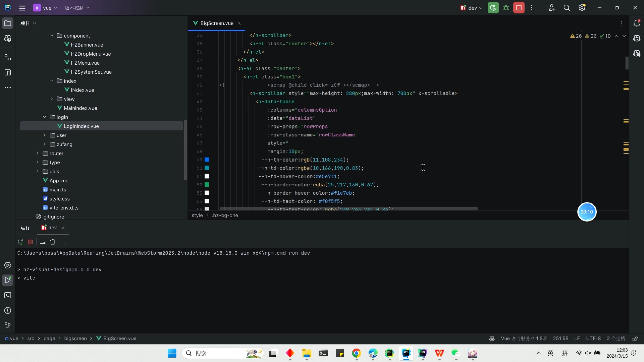Click the Stop process button in terminal
This screenshot has width=644, height=362.
[30, 242]
